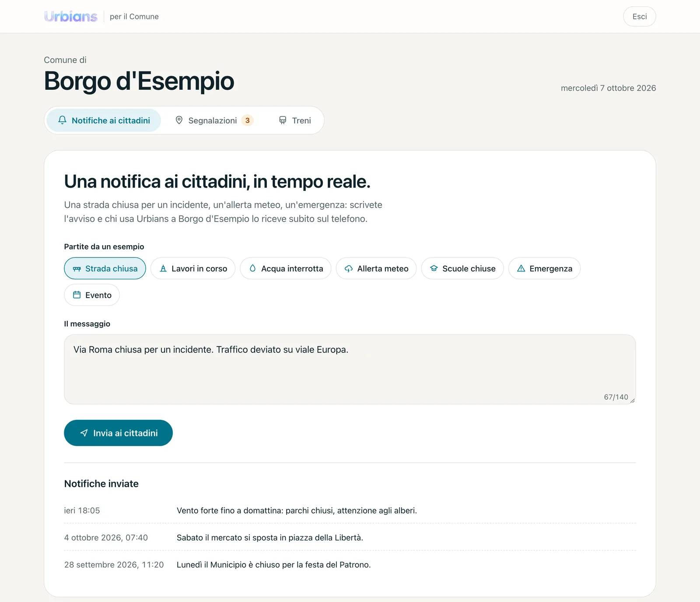Screen dimensions: 700x602
Task: Click the Urbians logo
Action: coord(71,17)
